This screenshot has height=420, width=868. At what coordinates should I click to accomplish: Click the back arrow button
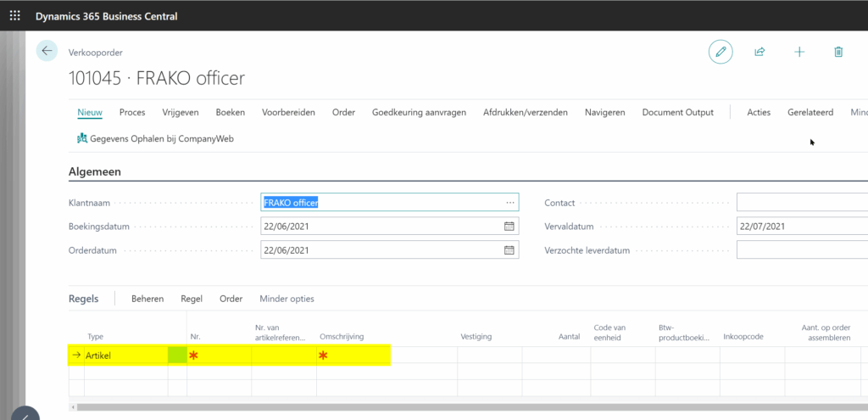coord(47,51)
